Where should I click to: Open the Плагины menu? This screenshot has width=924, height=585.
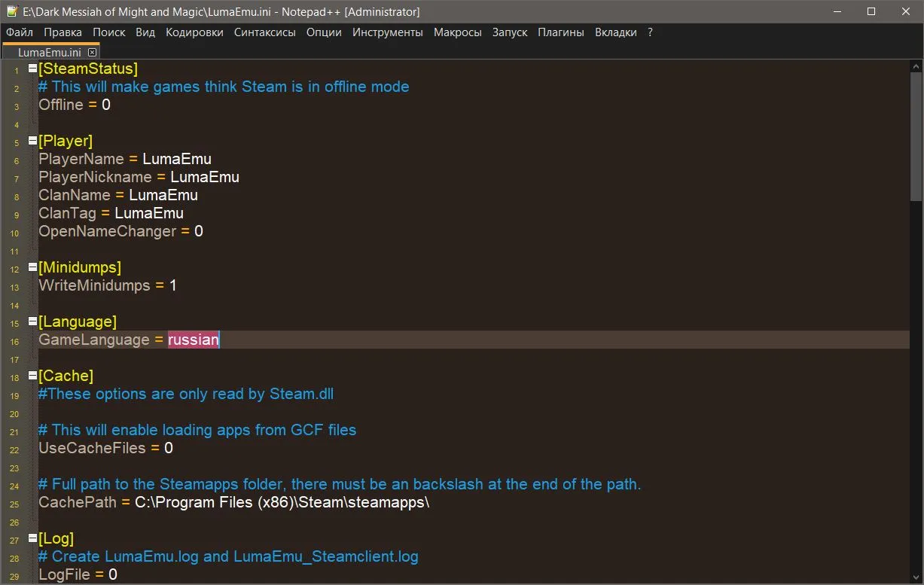(561, 32)
